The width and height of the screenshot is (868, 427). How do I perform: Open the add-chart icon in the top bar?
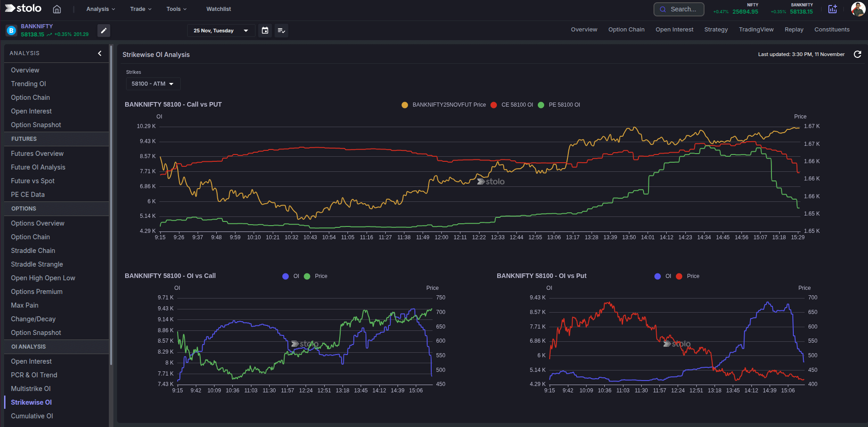point(832,9)
